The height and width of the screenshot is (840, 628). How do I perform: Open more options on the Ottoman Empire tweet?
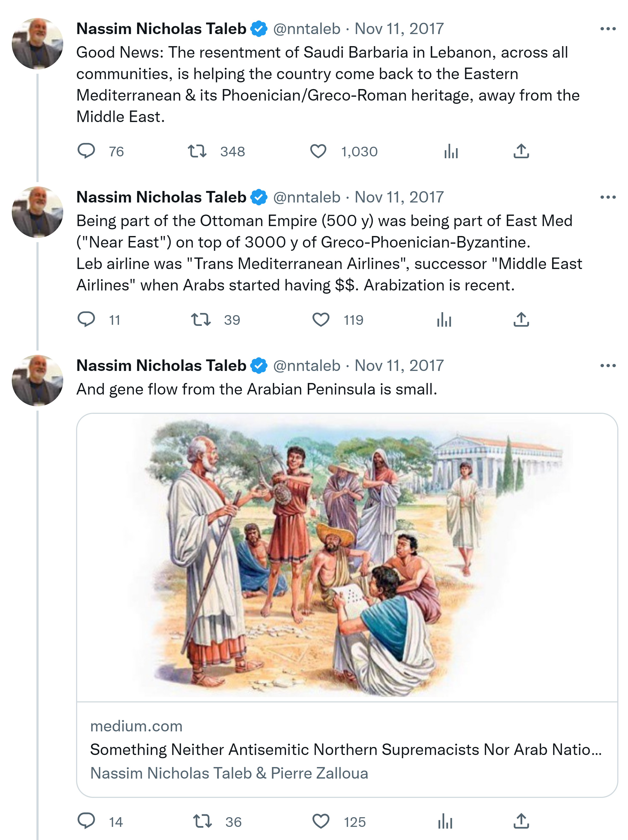608,197
